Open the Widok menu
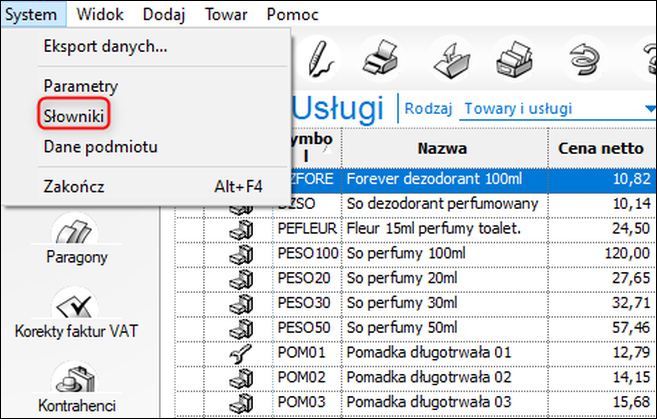Screen dimensions: 657x419 pyautogui.click(x=100, y=15)
